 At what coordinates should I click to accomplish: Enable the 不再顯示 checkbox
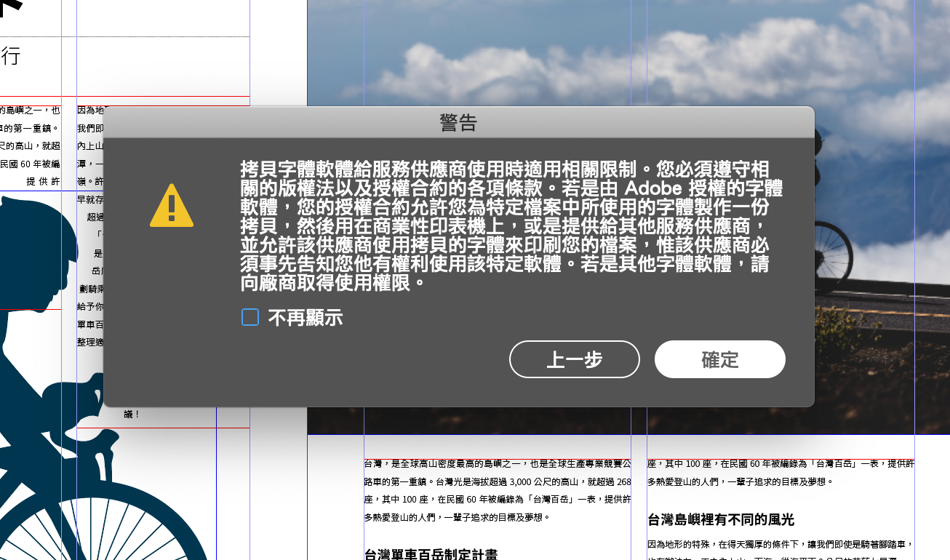tap(250, 317)
